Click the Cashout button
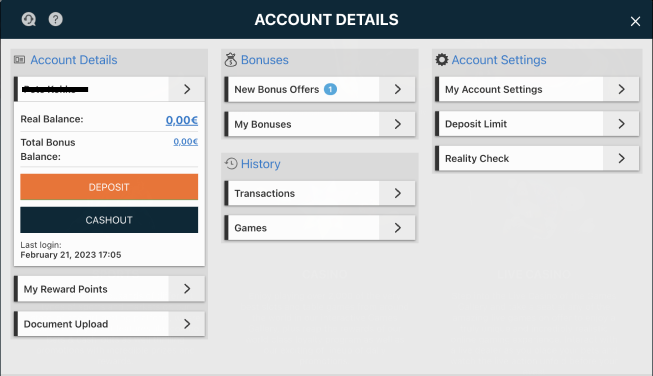 coord(109,220)
